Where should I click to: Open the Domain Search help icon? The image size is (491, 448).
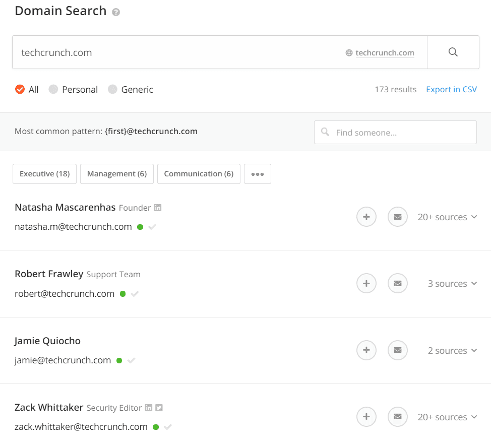click(x=116, y=12)
